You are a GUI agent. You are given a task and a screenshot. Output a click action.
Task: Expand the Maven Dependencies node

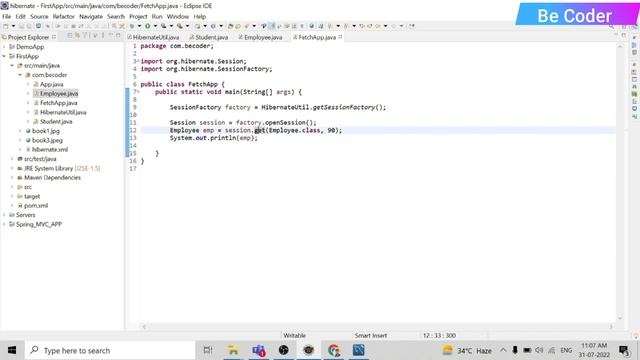click(x=12, y=178)
